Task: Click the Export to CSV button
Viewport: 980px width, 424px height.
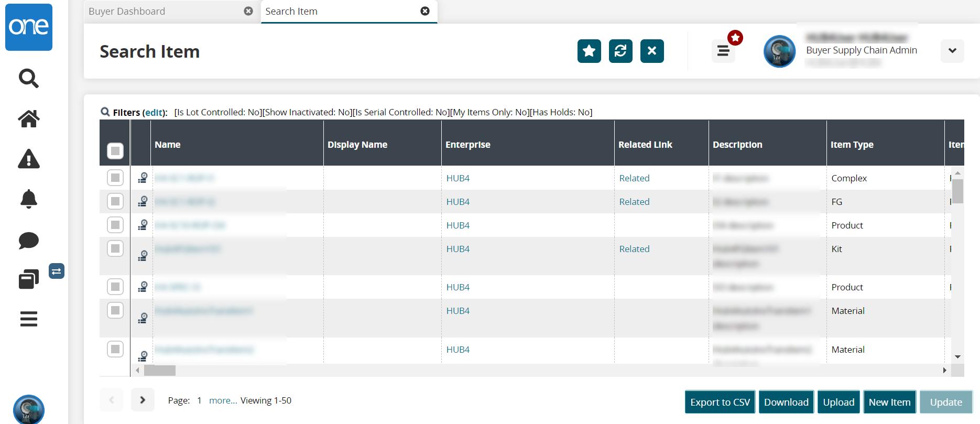Action: [720, 402]
